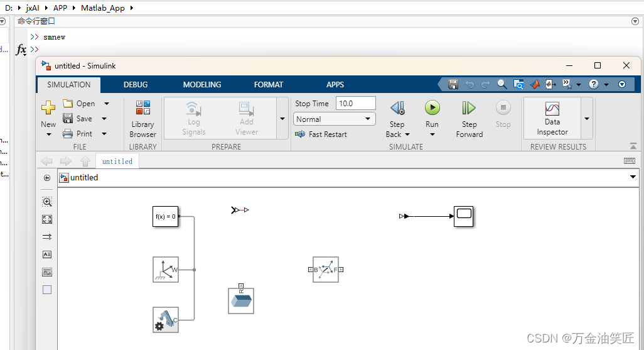The height and width of the screenshot is (350, 644).
Task: Click the quick-access Save disk icon
Action: click(x=453, y=84)
